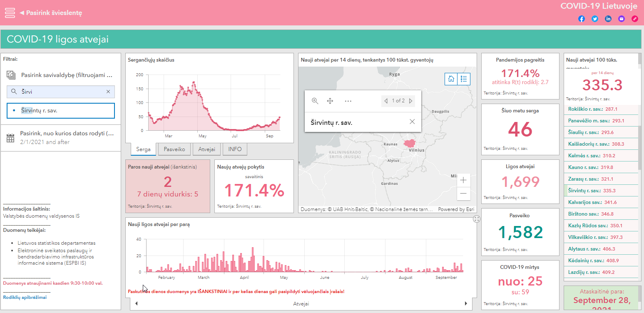Share dashboard on Twitter
The width and height of the screenshot is (644, 313).
(595, 19)
